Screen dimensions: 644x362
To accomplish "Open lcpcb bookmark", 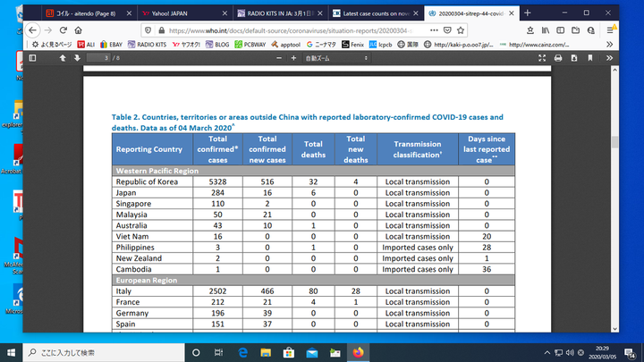I will pyautogui.click(x=381, y=45).
